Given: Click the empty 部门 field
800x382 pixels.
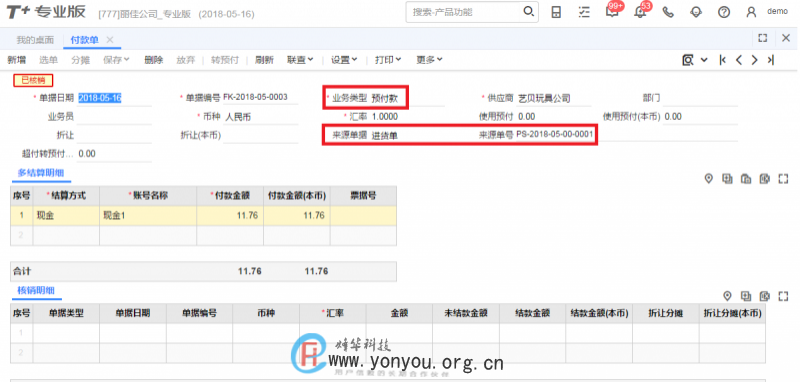Looking at the screenshot, I should (700, 98).
